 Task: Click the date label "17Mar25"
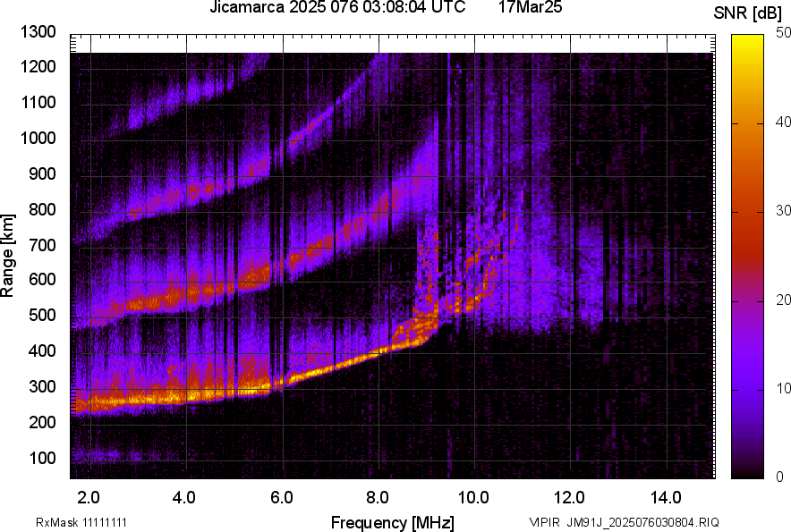coord(531,7)
